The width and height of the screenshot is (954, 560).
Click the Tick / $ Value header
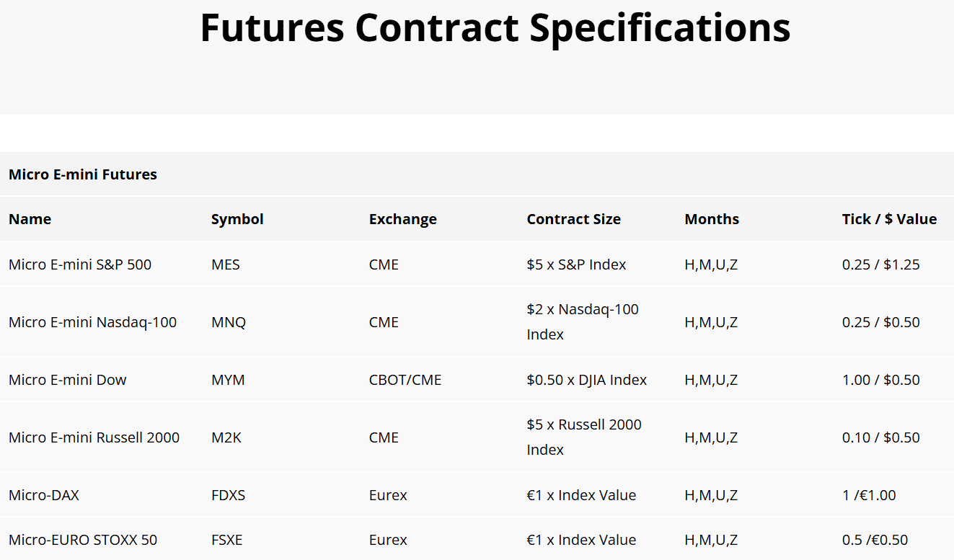click(889, 219)
